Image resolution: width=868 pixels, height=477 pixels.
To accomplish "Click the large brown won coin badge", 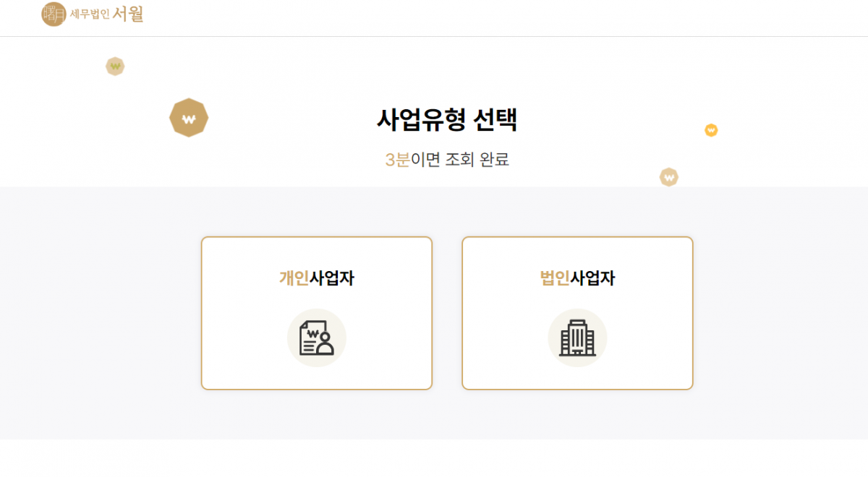I will tap(189, 118).
